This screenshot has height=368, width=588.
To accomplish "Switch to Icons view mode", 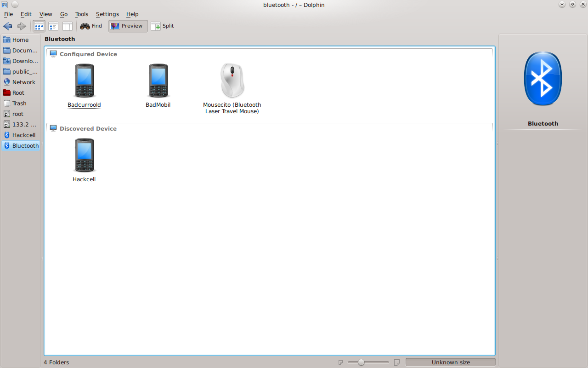I will tap(39, 26).
